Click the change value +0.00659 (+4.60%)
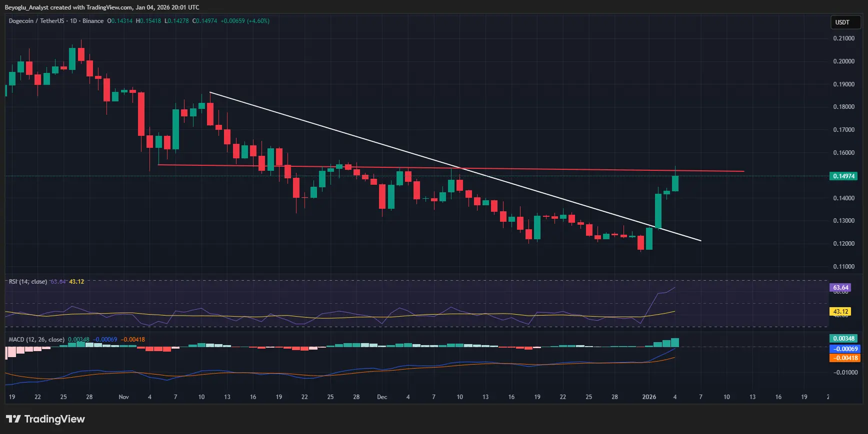The height and width of the screenshot is (434, 868). pyautogui.click(x=245, y=21)
